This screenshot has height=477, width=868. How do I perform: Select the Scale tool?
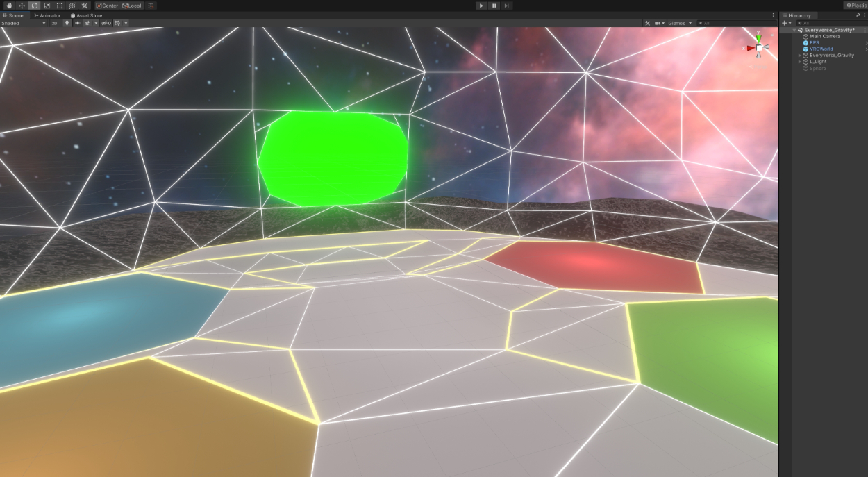pyautogui.click(x=47, y=6)
